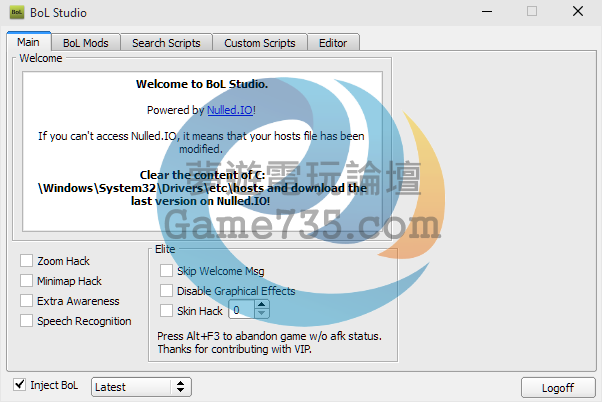
Task: Go to the Custom Scripts tab
Action: click(259, 43)
